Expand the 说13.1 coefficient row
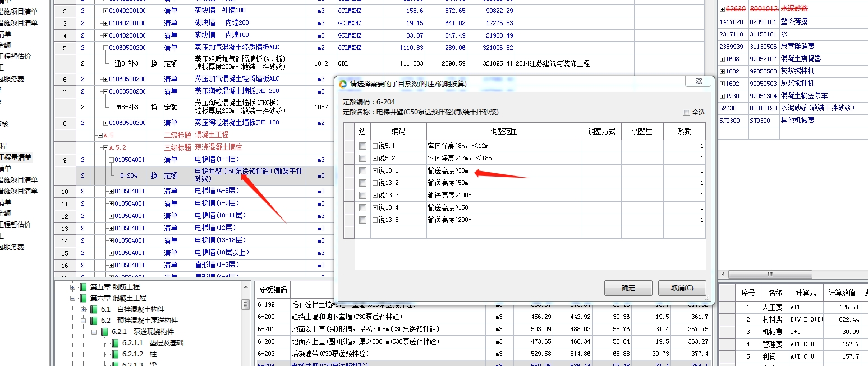This screenshot has width=868, height=366. 375,170
